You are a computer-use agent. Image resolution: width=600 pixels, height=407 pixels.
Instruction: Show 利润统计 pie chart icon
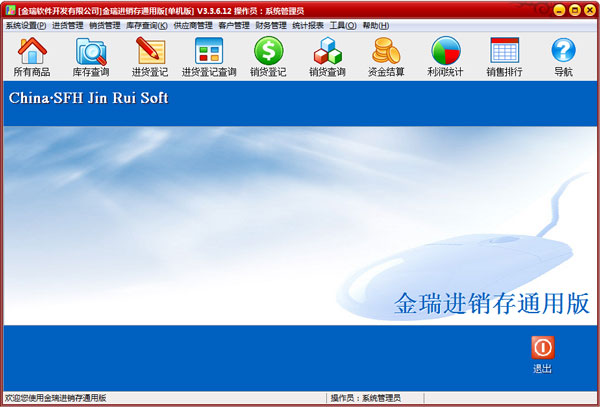[x=446, y=50]
